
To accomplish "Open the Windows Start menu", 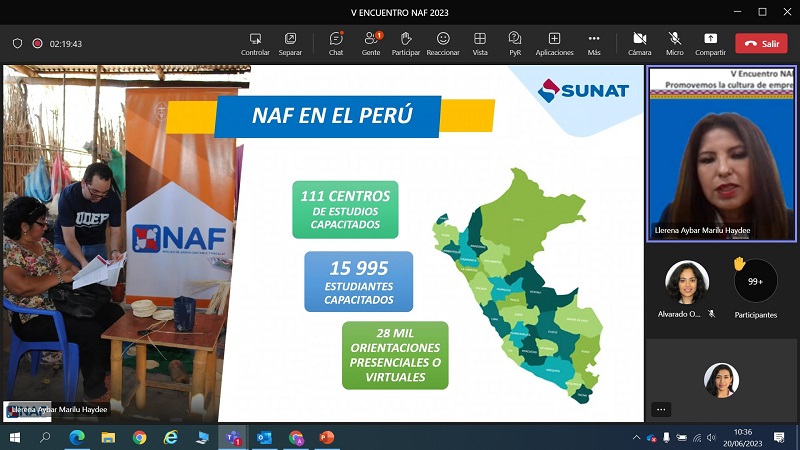I will 15,437.
